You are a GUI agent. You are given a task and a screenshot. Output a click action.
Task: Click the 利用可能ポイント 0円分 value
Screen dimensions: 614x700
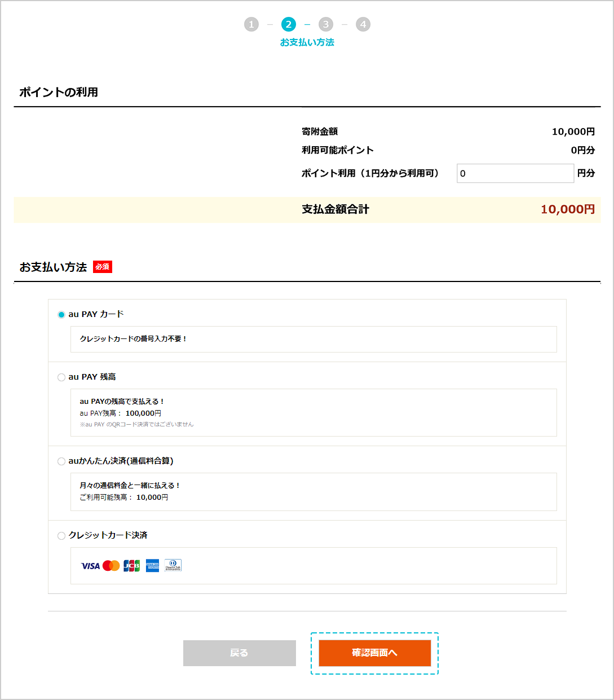pos(583,150)
